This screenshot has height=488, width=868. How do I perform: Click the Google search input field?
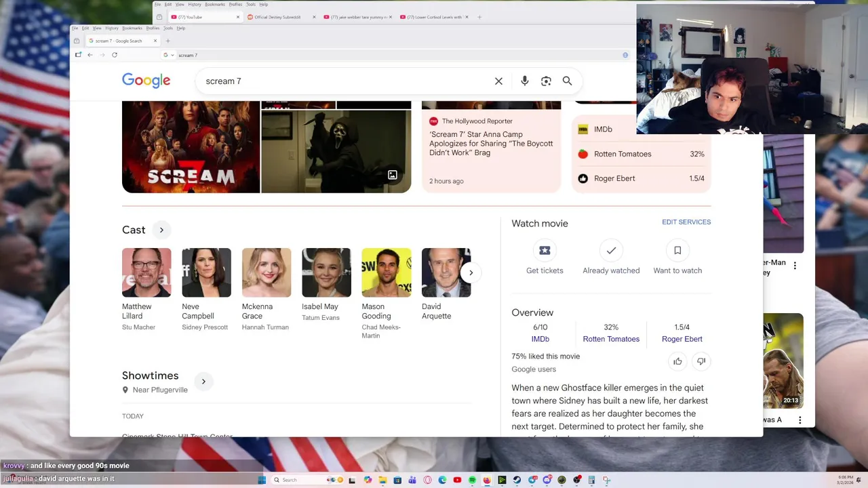(x=346, y=81)
